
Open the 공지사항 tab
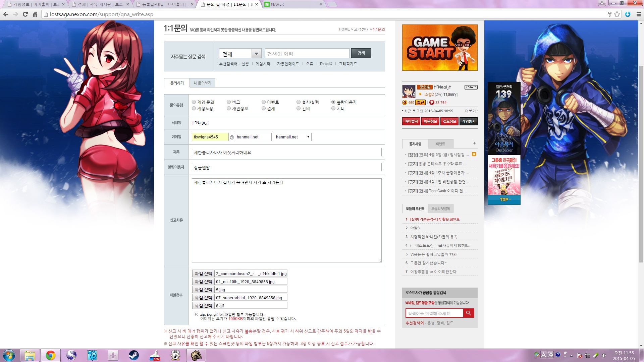coord(415,144)
